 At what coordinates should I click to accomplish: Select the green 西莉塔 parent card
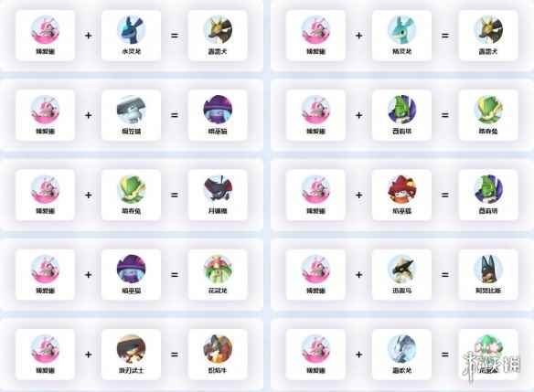(401, 115)
